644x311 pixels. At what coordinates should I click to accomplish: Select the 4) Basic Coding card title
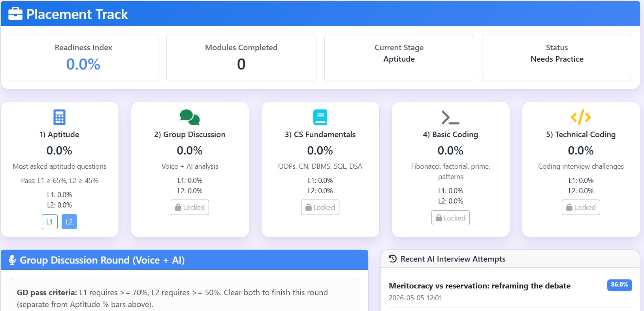[x=450, y=134]
